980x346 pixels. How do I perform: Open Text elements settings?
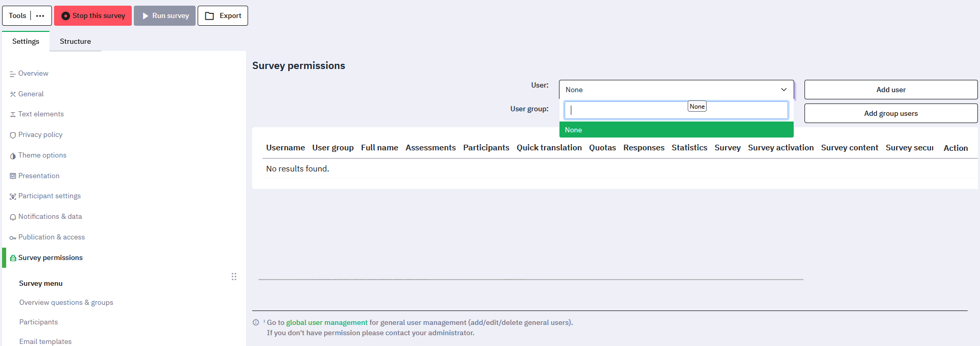click(x=41, y=114)
